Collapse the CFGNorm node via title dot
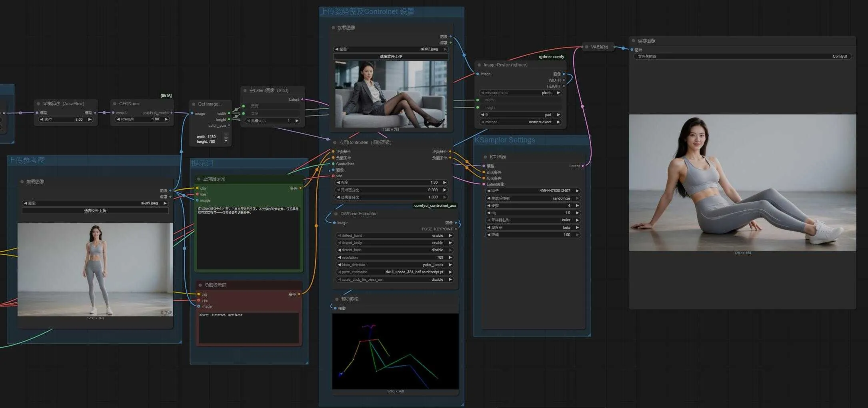The height and width of the screenshot is (408, 868). tap(114, 104)
